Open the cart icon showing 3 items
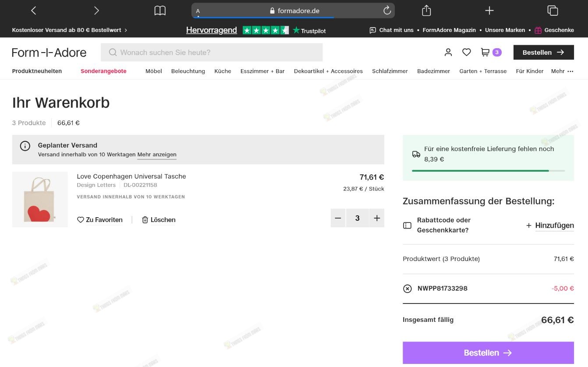Screen dimensions: 588x367 pos(491,53)
